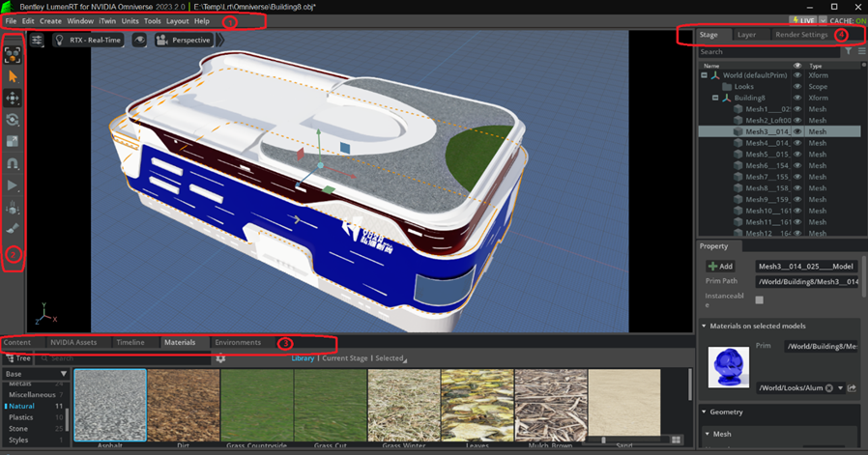Toggle visibility of Mesh8 row
Viewport: 868px width, 455px height.
pos(797,188)
